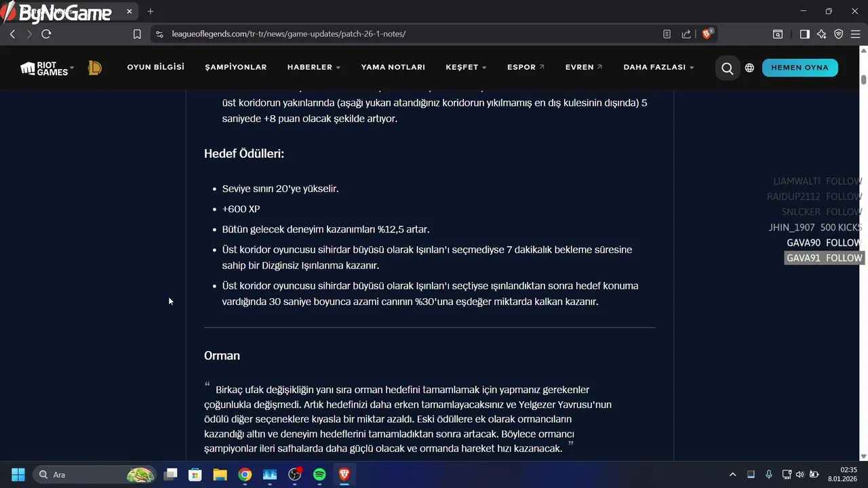Open Google Chrome from taskbar
The image size is (868, 488).
point(245,474)
